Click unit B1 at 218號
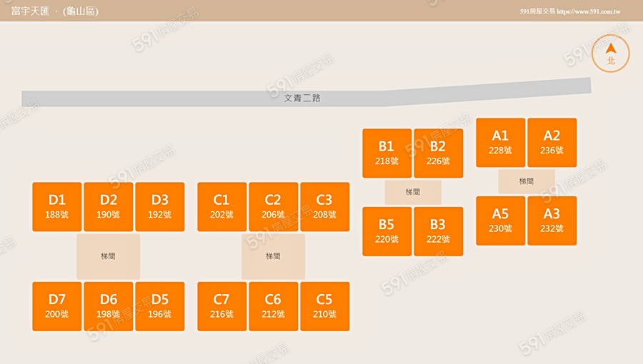Viewport: 643px width, 364px height. point(387,153)
